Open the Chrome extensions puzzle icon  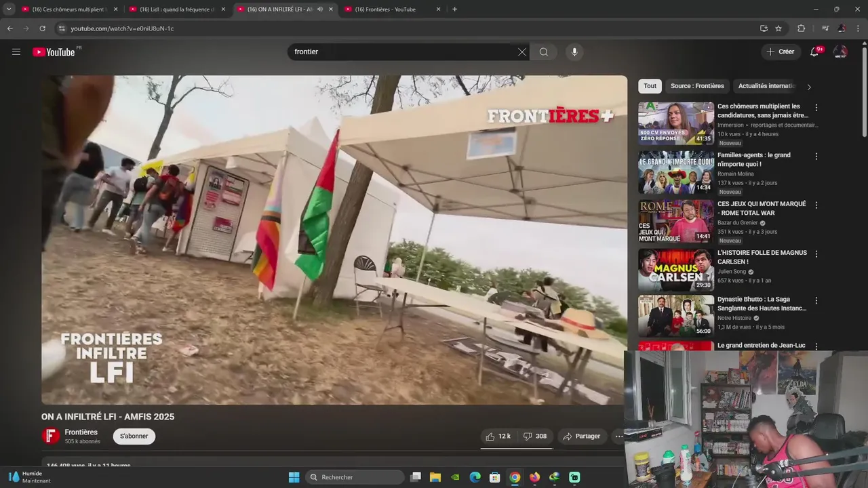pos(802,28)
